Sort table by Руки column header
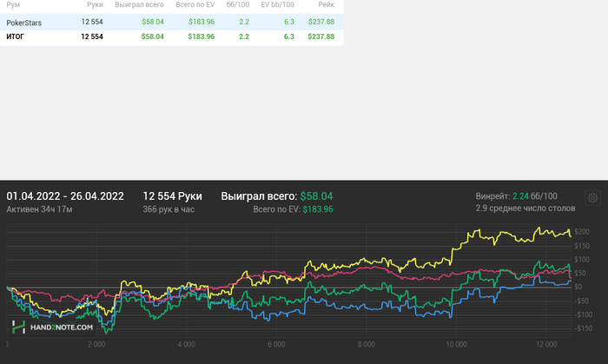Screen dimensions: 608x364 (95, 4)
